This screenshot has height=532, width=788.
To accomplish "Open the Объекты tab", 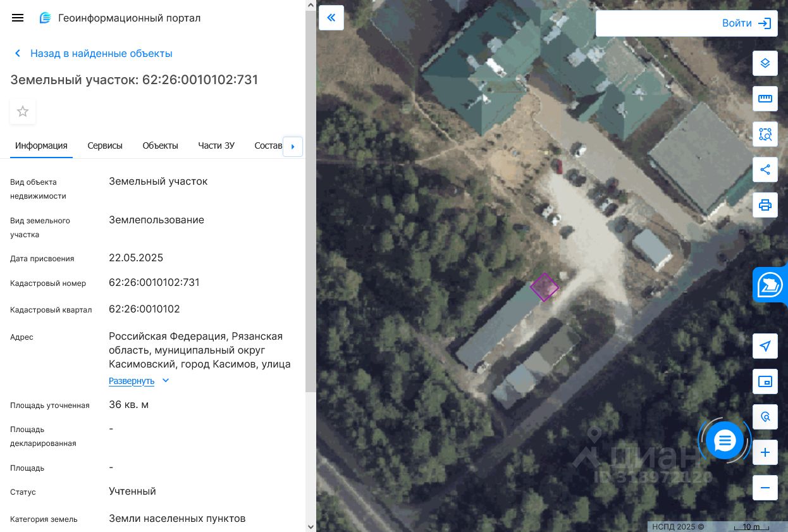I will (161, 145).
